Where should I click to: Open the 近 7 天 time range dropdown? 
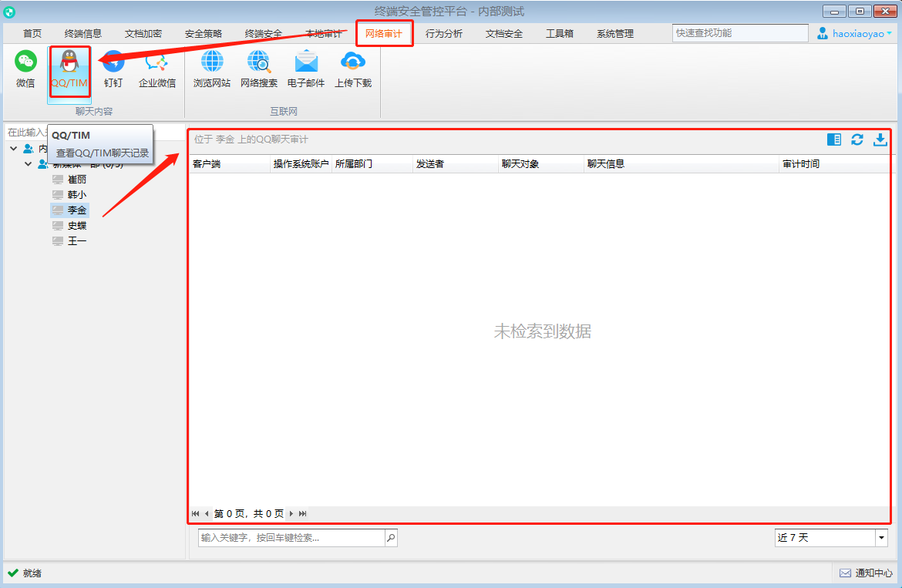[x=881, y=538]
